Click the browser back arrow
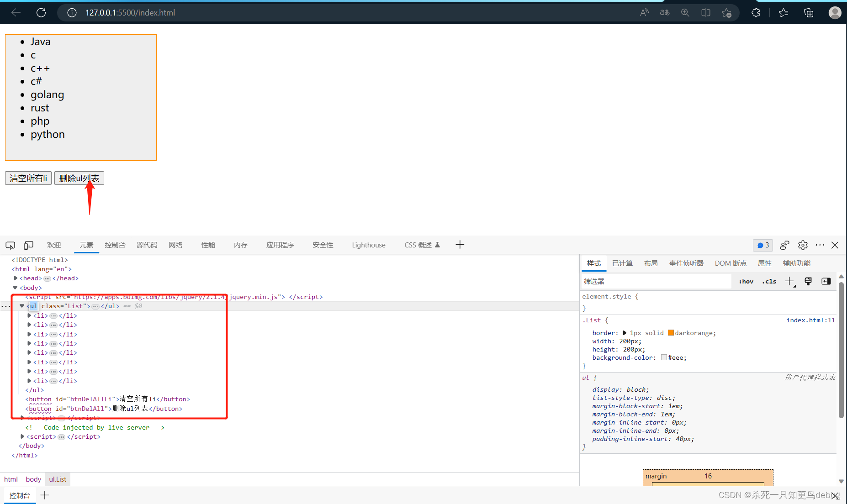Screen dimensions: 847x504 (x=16, y=13)
